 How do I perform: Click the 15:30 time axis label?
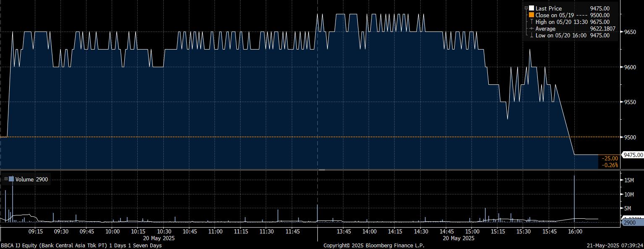pyautogui.click(x=524, y=231)
